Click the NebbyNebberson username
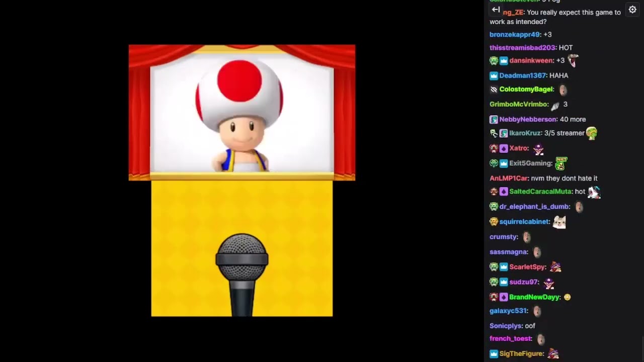Viewport: 644px width, 362px height. 528,120
